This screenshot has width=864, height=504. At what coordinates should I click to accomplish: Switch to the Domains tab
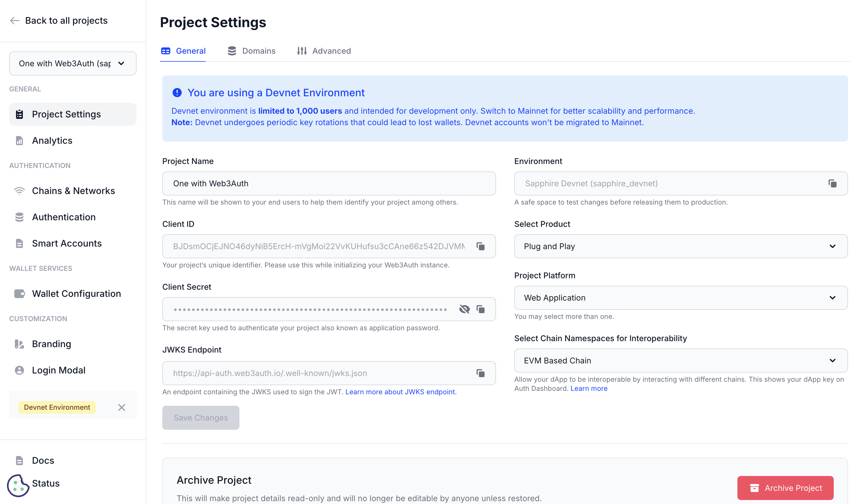click(259, 51)
